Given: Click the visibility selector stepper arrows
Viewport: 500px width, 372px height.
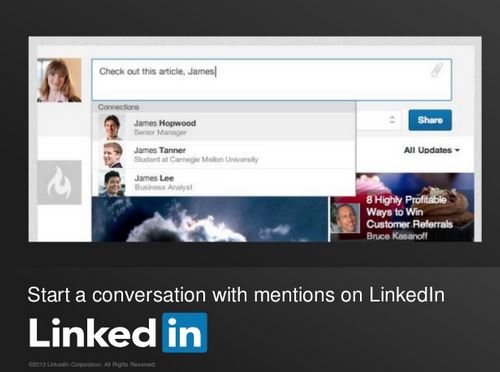Looking at the screenshot, I should 392,120.
